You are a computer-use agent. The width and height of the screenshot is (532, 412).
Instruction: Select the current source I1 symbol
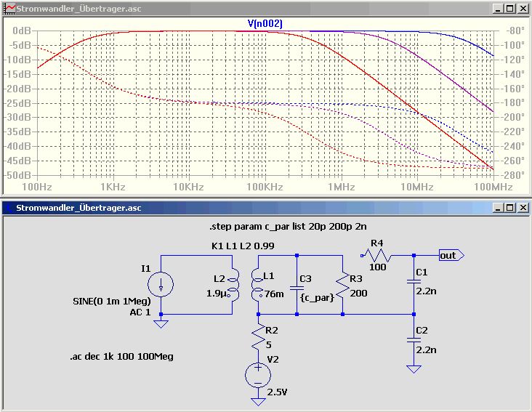(x=161, y=285)
